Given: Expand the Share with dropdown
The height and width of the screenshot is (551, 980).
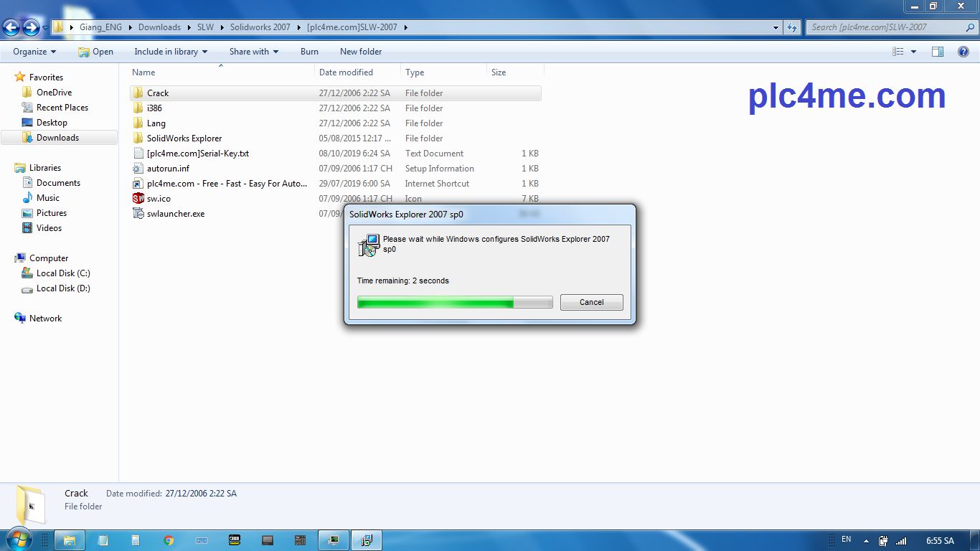Looking at the screenshot, I should click(253, 52).
